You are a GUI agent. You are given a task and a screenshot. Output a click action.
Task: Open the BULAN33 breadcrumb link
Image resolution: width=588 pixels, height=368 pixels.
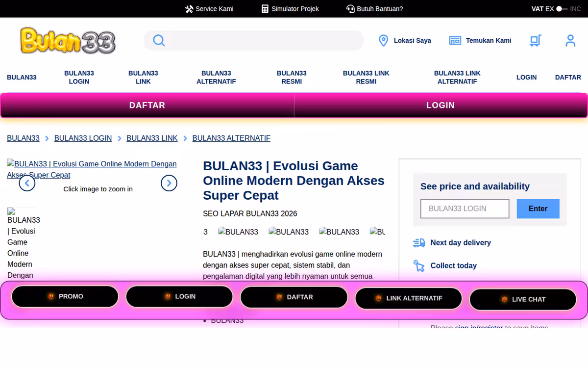(x=23, y=138)
